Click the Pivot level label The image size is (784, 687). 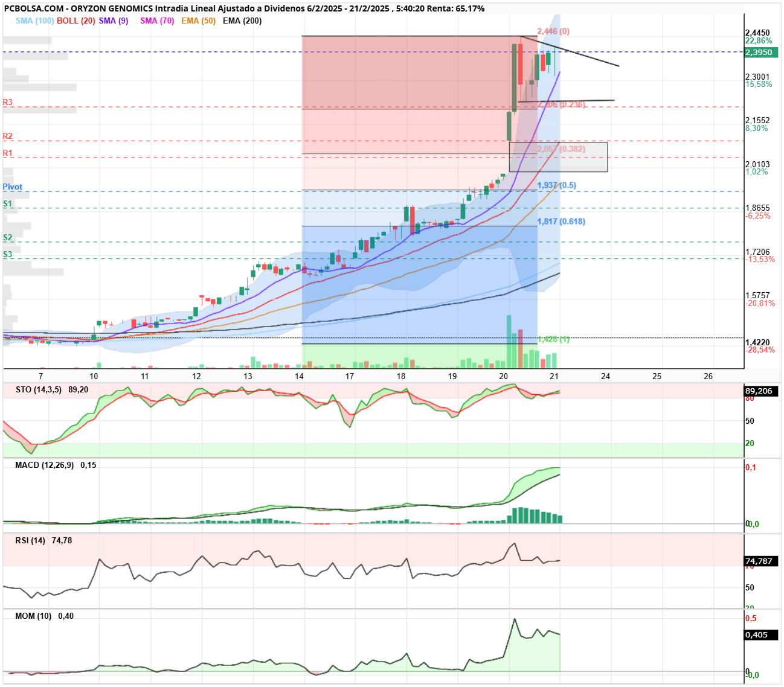pos(13,187)
